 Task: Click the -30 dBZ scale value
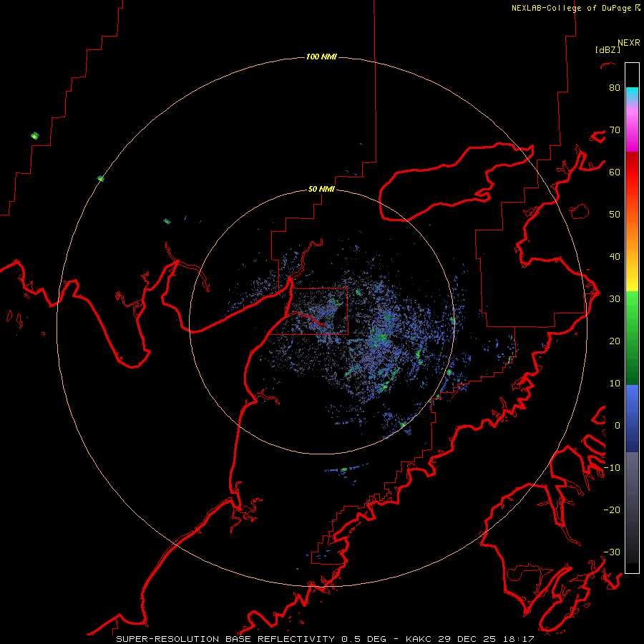pyautogui.click(x=613, y=552)
